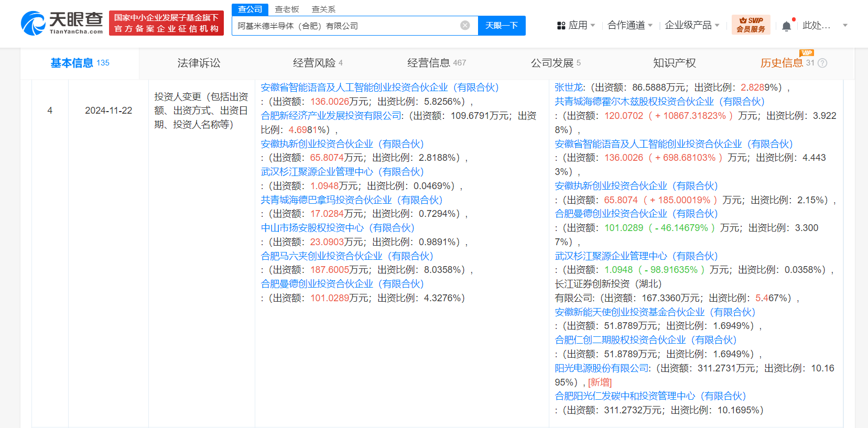Switch to the 查老板 search tab
868x428 pixels.
coord(287,9)
